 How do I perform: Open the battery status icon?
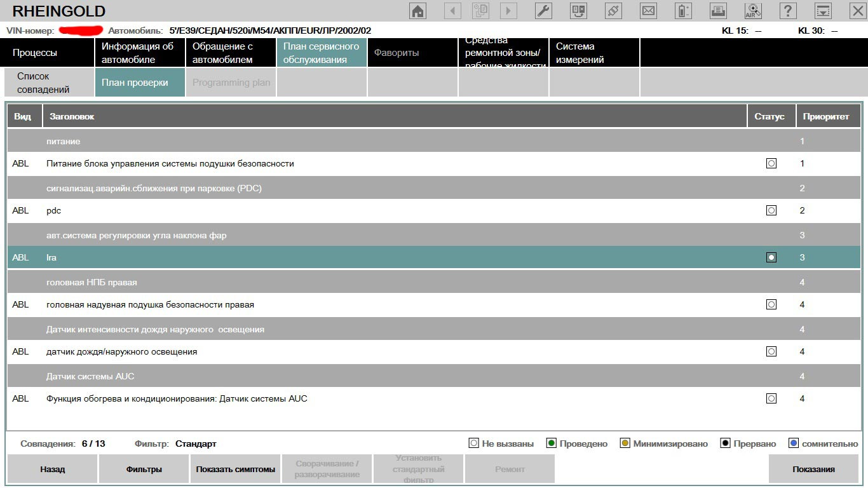[x=683, y=11]
